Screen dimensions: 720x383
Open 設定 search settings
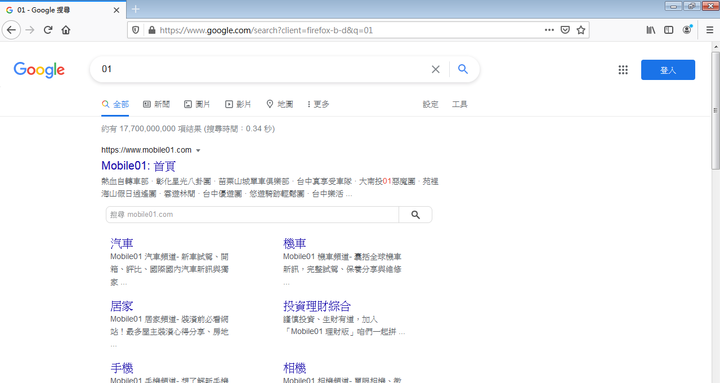(430, 104)
